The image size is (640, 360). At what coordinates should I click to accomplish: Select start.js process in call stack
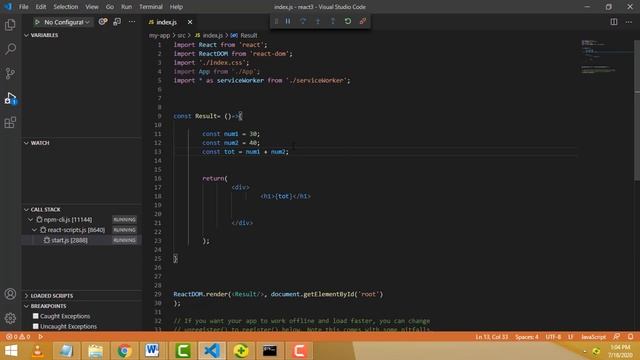click(x=82, y=240)
